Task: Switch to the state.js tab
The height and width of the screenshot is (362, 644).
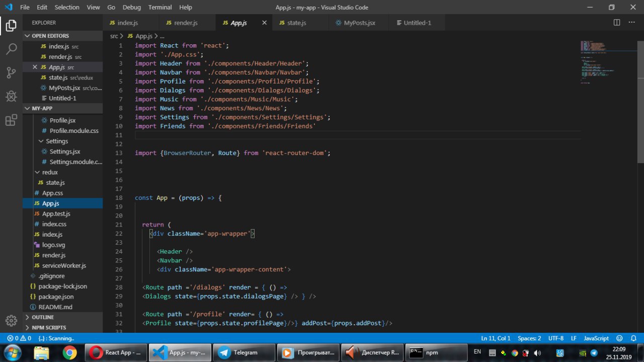Action: 296,23
